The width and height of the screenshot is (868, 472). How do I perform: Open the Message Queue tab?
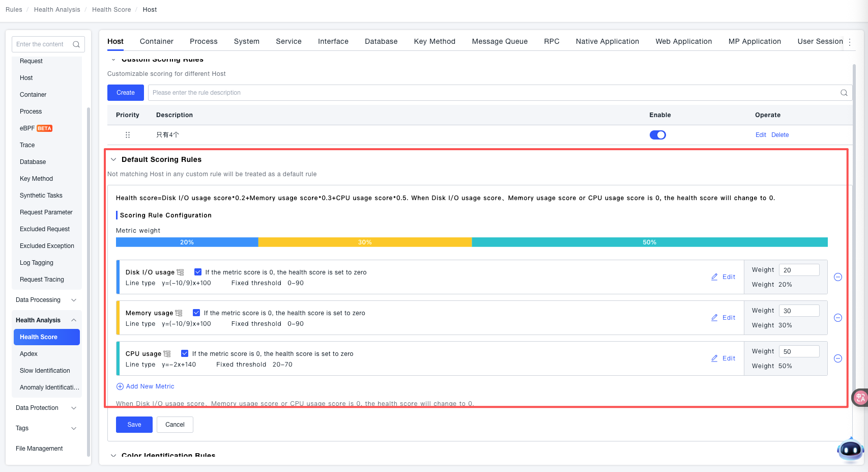499,41
